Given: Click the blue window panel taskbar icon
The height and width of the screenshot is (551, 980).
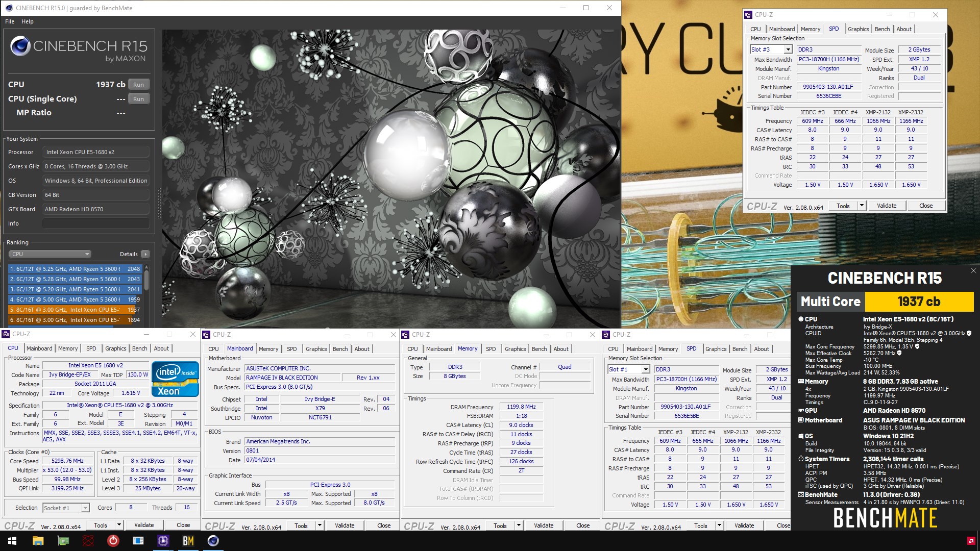Looking at the screenshot, I should pyautogui.click(x=138, y=541).
